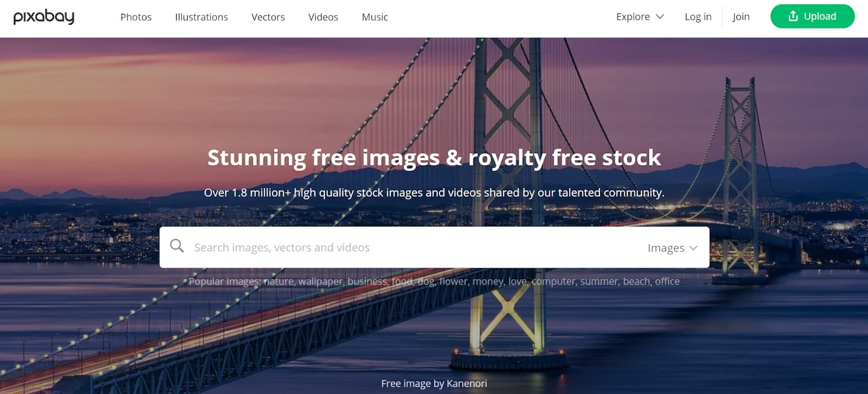Viewport: 868px width, 394px height.
Task: Click the Join link
Action: pos(741,16)
